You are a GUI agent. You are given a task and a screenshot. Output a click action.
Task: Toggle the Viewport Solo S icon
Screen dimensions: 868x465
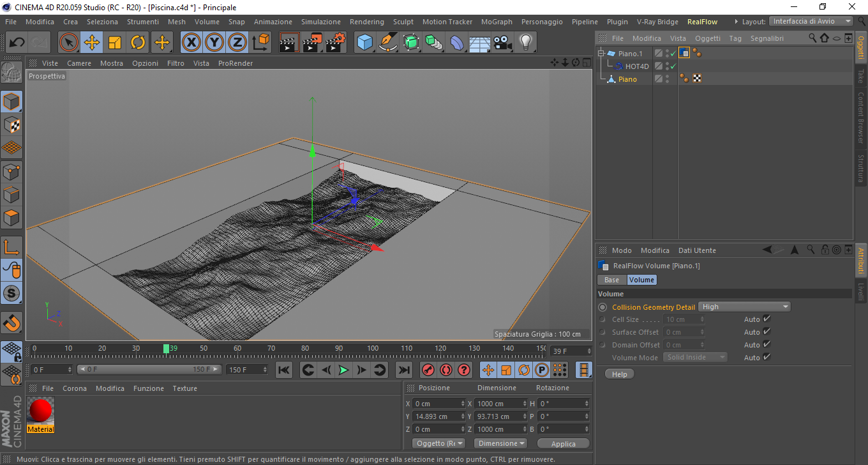click(x=11, y=294)
